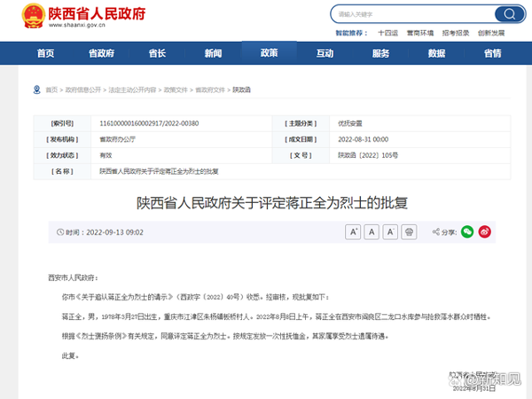Screen dimensions: 532x399
Task: Click the 招考招录 recommended link
Action: 456,33
